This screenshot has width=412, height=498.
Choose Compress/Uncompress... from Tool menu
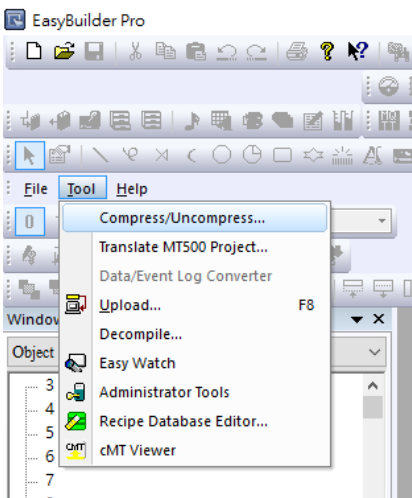[x=195, y=218]
